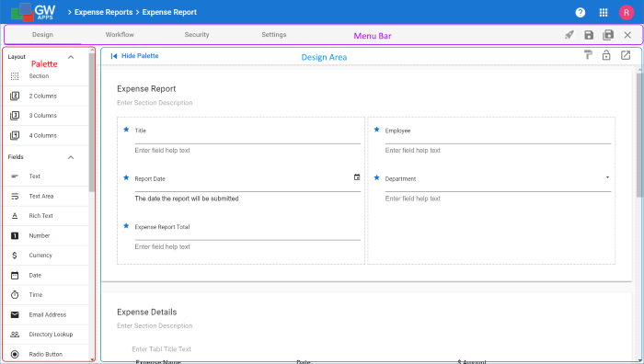Select the Number field icon
644x364 pixels.
coord(15,235)
